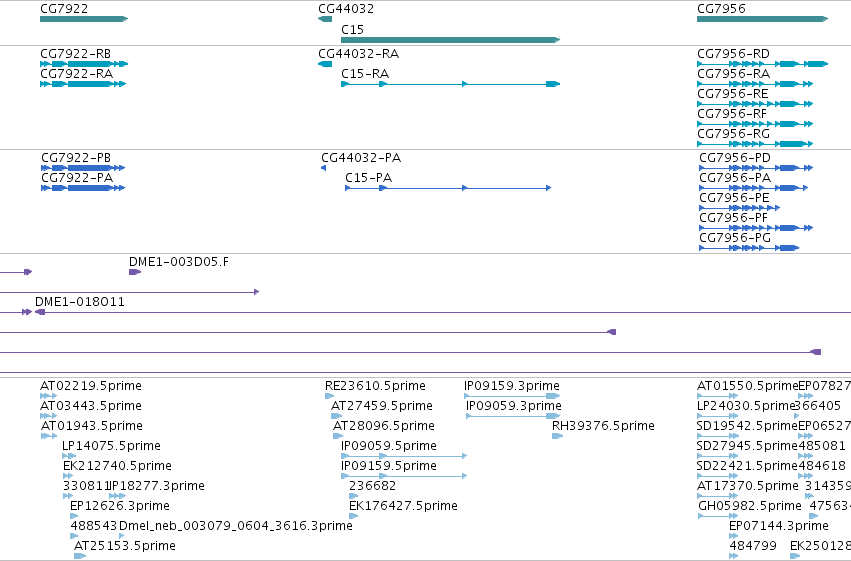Select the 484618 feature label
Viewport: 851px width, 561px height.
822,466
